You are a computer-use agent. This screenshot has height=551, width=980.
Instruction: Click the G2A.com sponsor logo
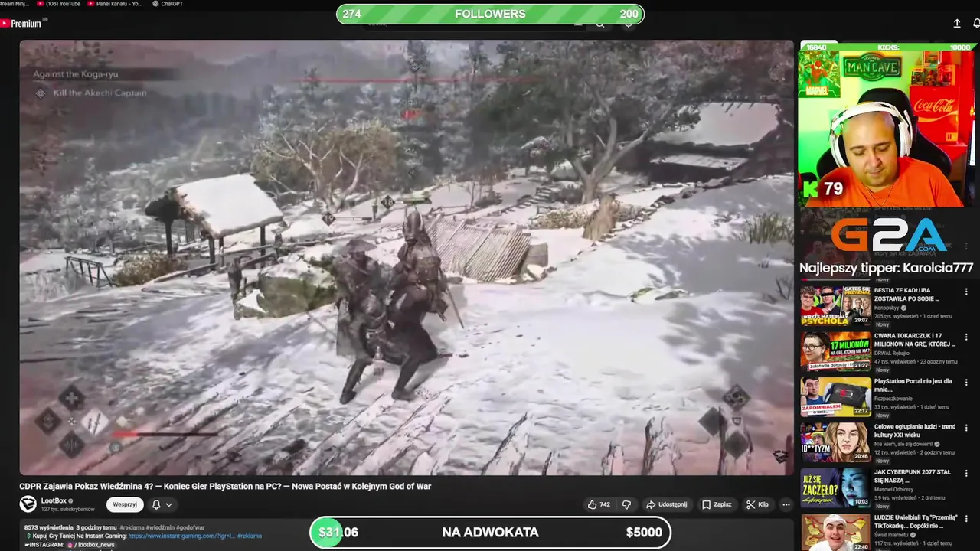(889, 233)
